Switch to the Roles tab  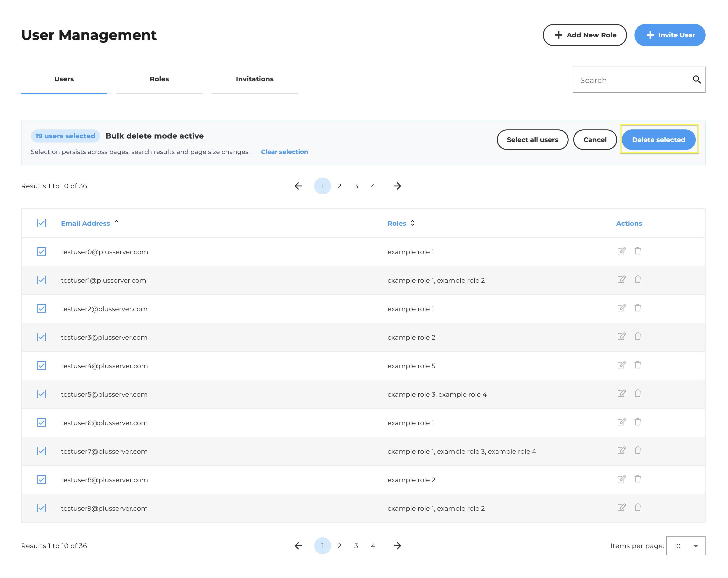159,79
